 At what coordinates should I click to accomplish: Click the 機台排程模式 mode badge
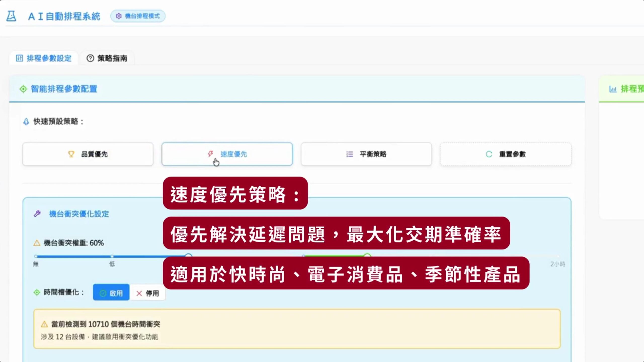tap(138, 16)
